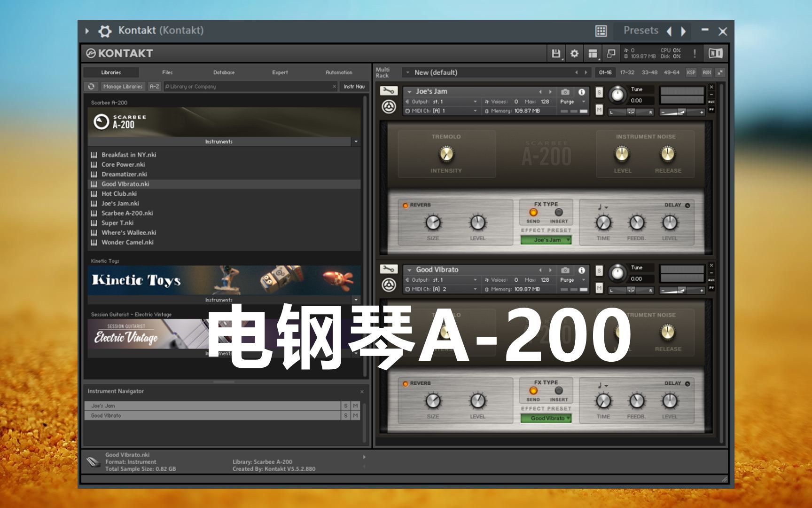
Task: Collapse the rack with the resize arrows icon
Action: [720, 72]
